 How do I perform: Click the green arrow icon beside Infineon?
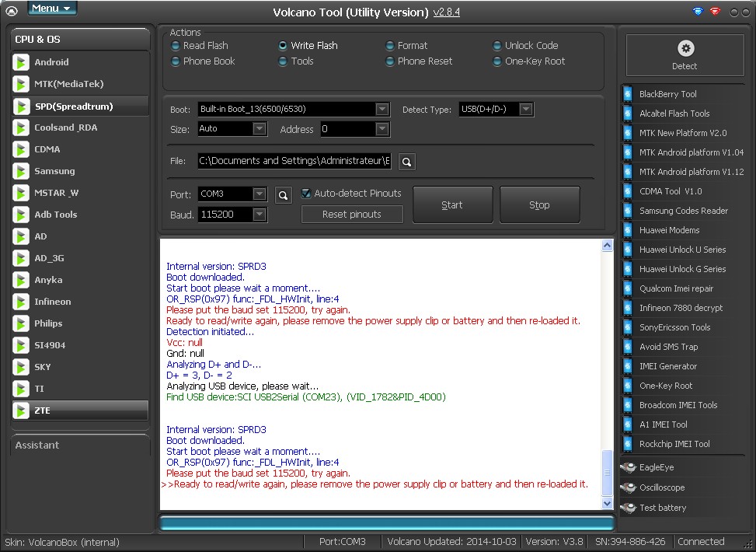coord(21,302)
